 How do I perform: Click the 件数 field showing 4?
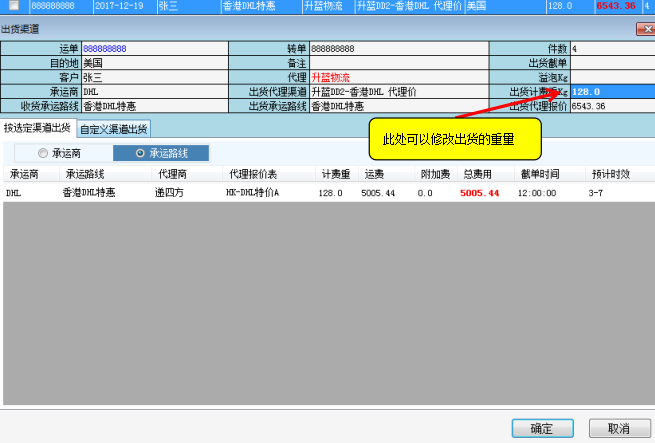click(611, 48)
